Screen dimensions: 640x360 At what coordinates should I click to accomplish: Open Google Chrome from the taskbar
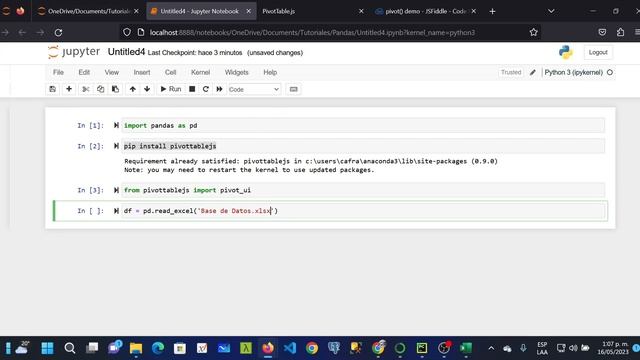312,348
